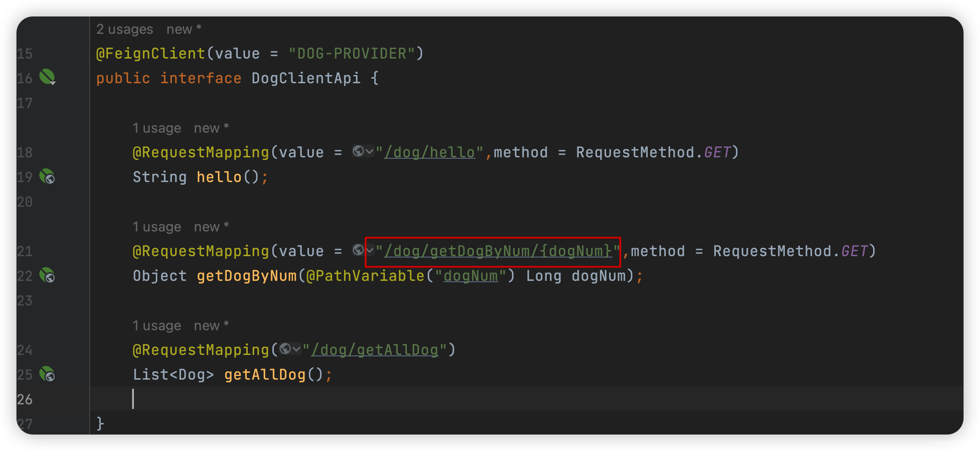The image size is (980, 451).
Task: Click the @RequestMapping annotation on line 24
Action: pos(201,350)
